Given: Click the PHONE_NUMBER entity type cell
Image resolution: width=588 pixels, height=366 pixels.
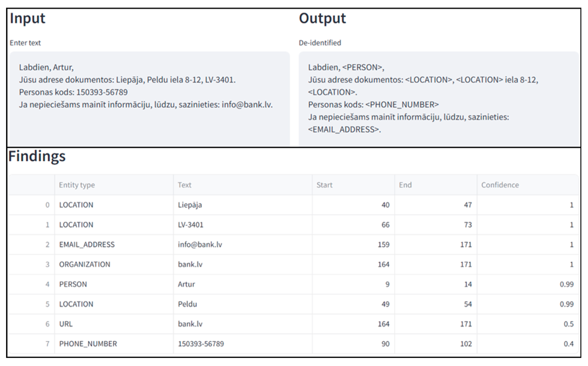Looking at the screenshot, I should tap(114, 344).
